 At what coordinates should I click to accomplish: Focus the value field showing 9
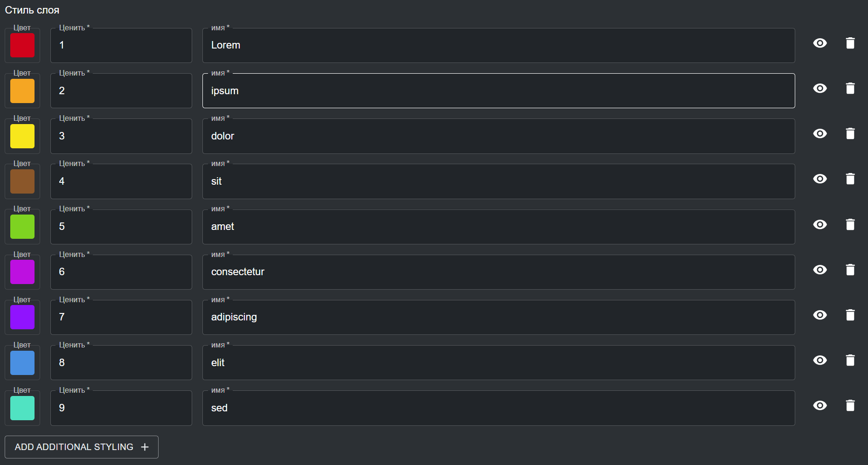121,408
